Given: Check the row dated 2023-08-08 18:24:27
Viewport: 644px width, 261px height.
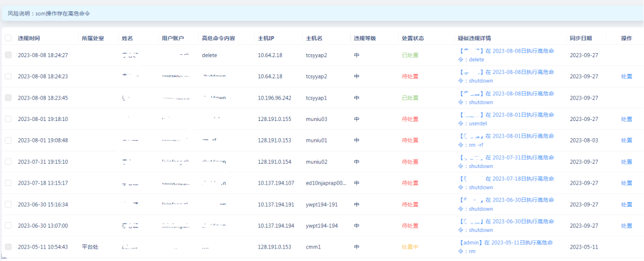Looking at the screenshot, I should point(8,55).
